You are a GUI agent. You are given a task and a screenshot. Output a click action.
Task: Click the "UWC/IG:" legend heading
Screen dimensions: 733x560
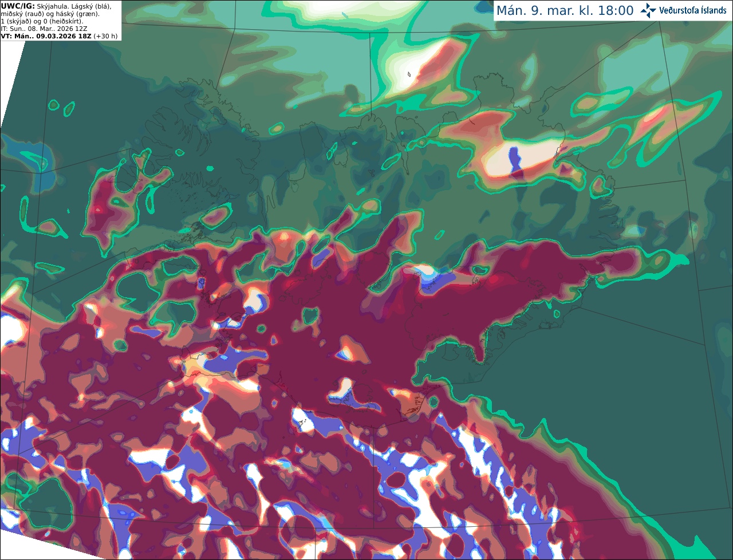point(18,6)
